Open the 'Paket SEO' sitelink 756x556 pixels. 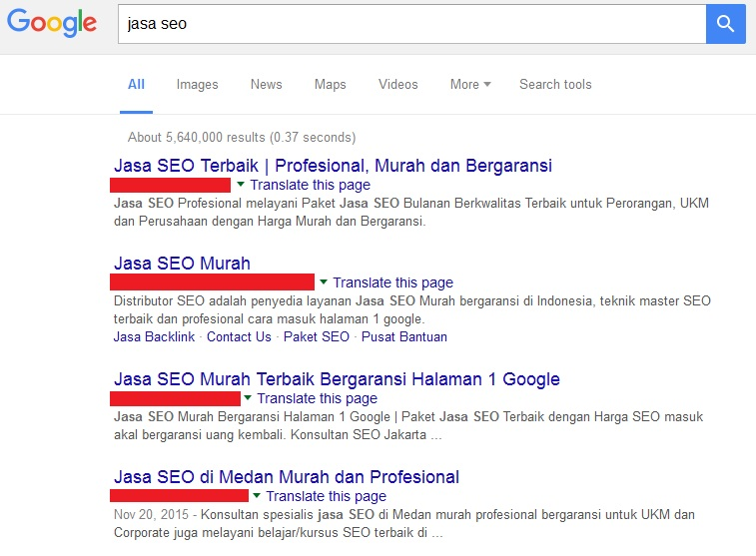coord(317,336)
